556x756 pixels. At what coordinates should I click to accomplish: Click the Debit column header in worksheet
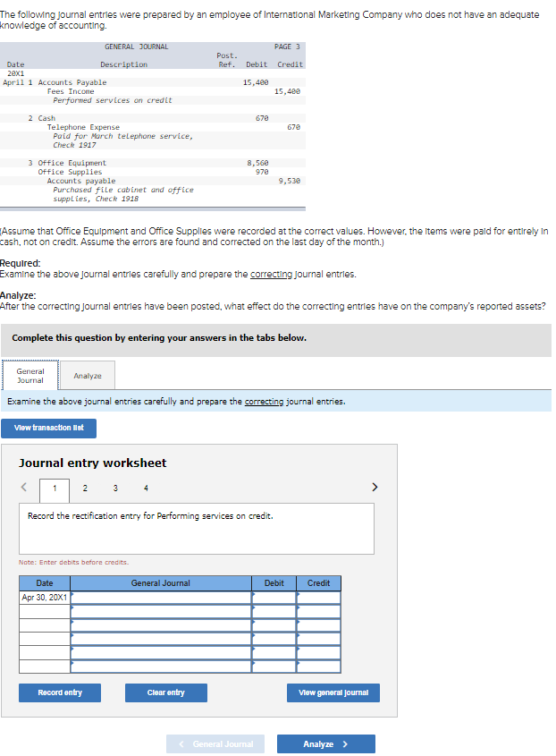[274, 583]
